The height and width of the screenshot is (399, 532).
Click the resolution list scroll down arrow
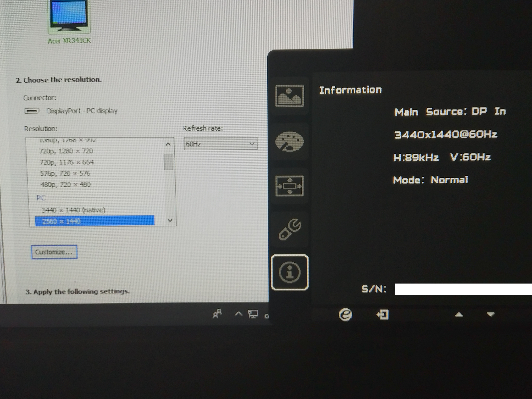[x=170, y=220]
